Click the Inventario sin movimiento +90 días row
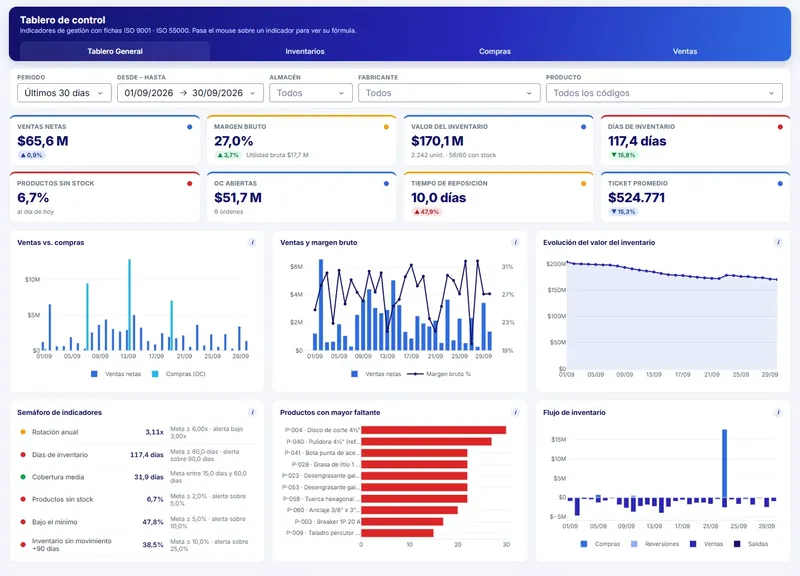Viewport: 800px width, 576px height. click(x=137, y=545)
